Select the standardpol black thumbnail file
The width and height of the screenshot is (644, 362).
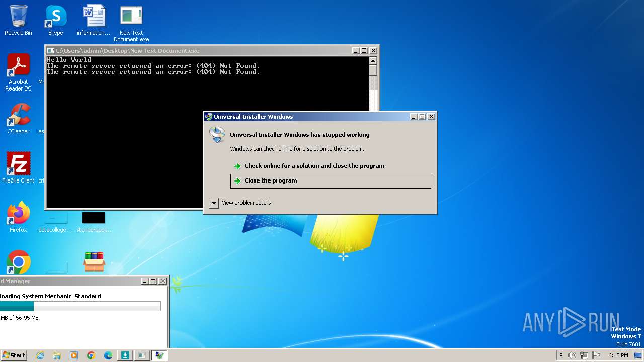[x=94, y=223]
